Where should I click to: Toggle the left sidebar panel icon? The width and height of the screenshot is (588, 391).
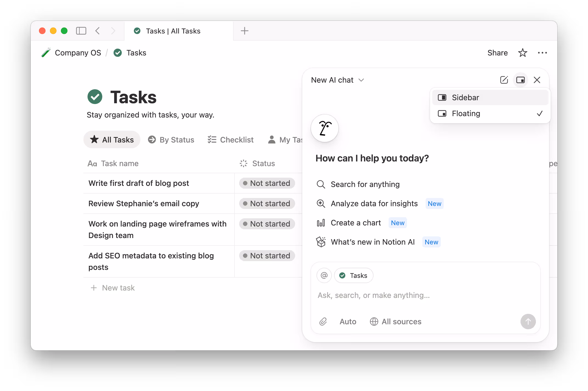(x=81, y=31)
